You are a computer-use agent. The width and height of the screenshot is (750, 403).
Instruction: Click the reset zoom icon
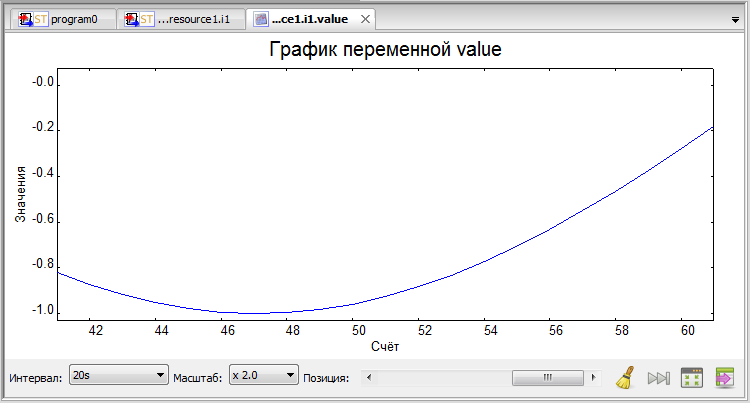692,377
